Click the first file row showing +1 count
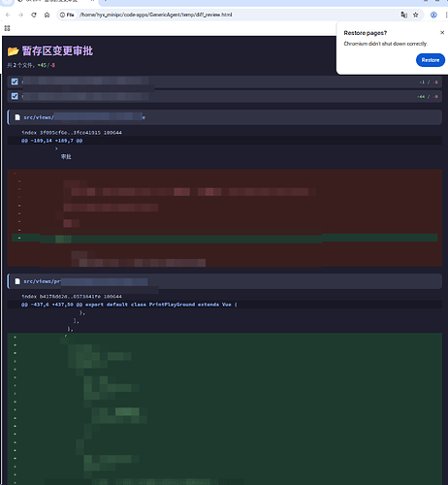 [x=224, y=82]
